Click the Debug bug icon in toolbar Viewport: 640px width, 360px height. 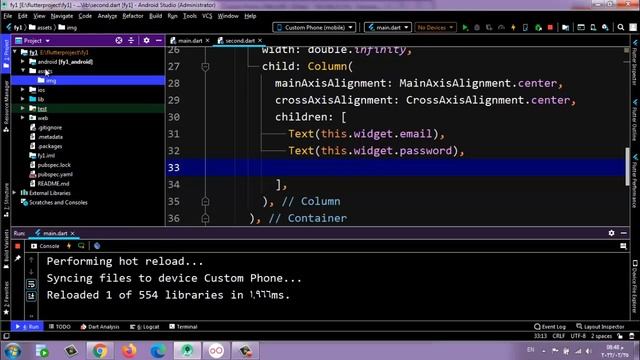(477, 27)
